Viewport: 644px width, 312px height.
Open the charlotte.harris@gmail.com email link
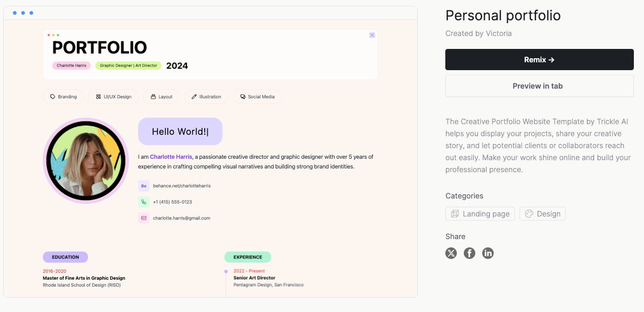[x=182, y=218]
